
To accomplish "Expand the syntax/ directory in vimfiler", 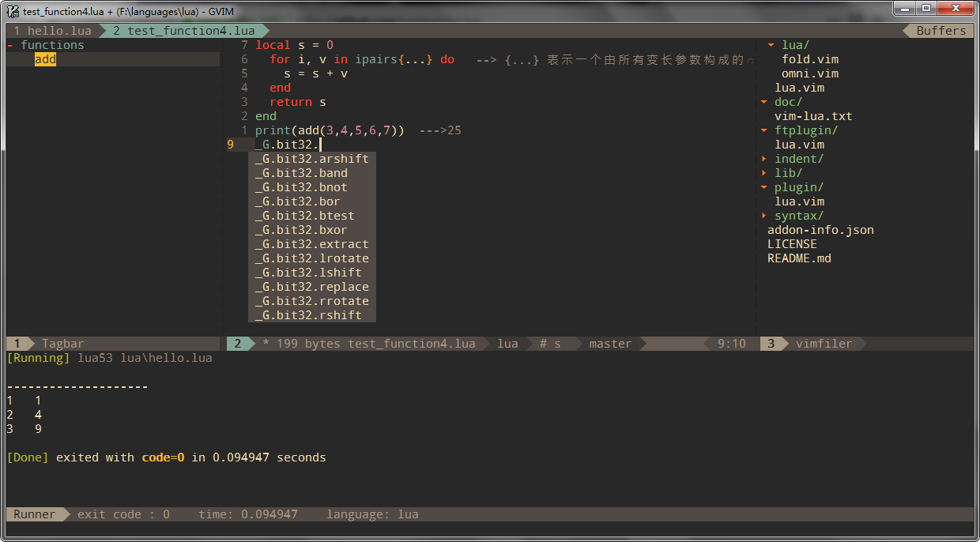I will tap(799, 215).
